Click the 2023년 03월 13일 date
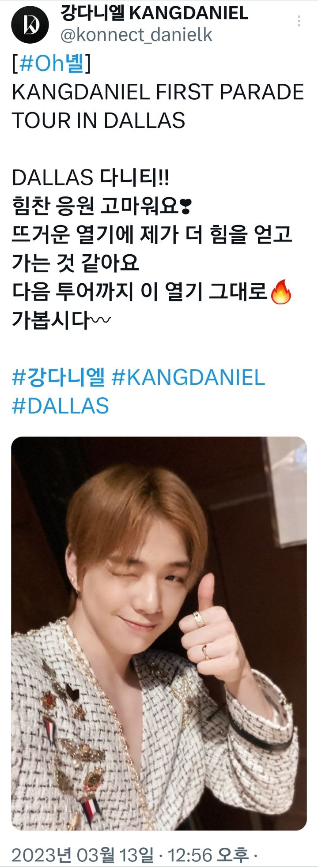This screenshot has width=318, height=868. pos(83,855)
